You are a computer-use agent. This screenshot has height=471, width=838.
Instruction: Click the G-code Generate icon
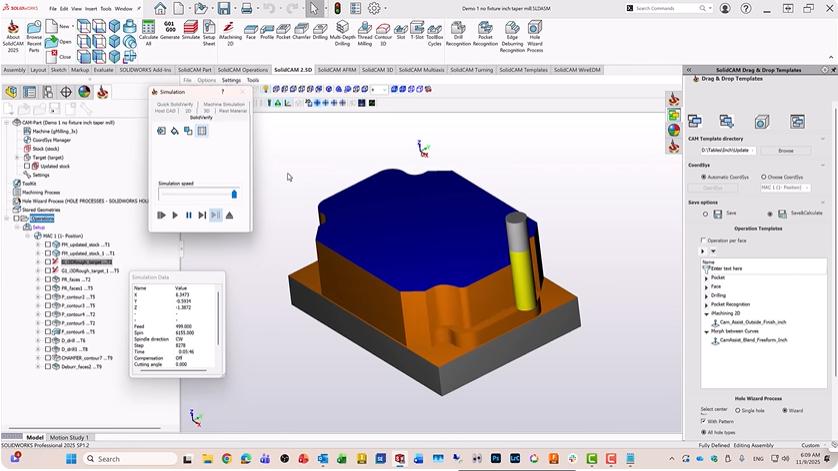169,31
